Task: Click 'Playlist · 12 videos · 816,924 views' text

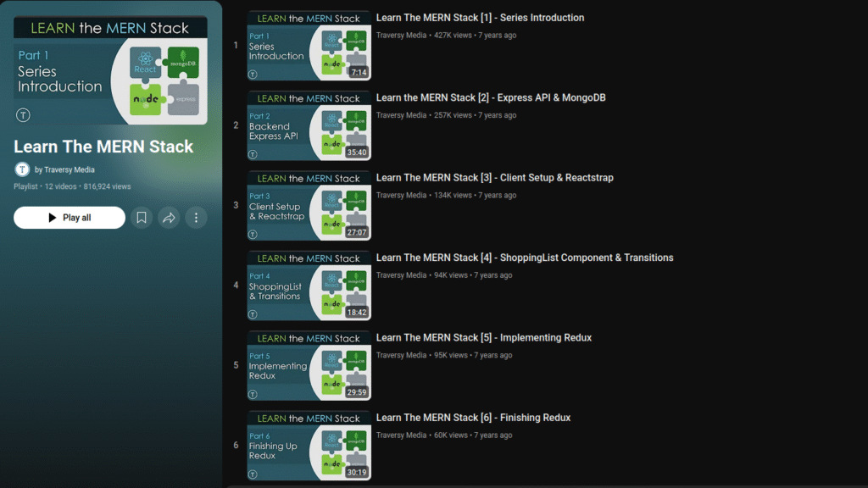Action: (73, 186)
